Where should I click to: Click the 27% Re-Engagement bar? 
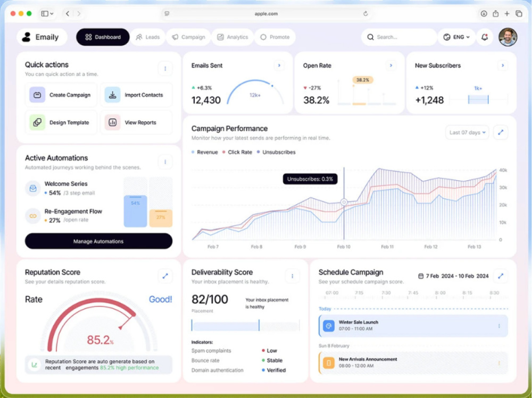[161, 218]
